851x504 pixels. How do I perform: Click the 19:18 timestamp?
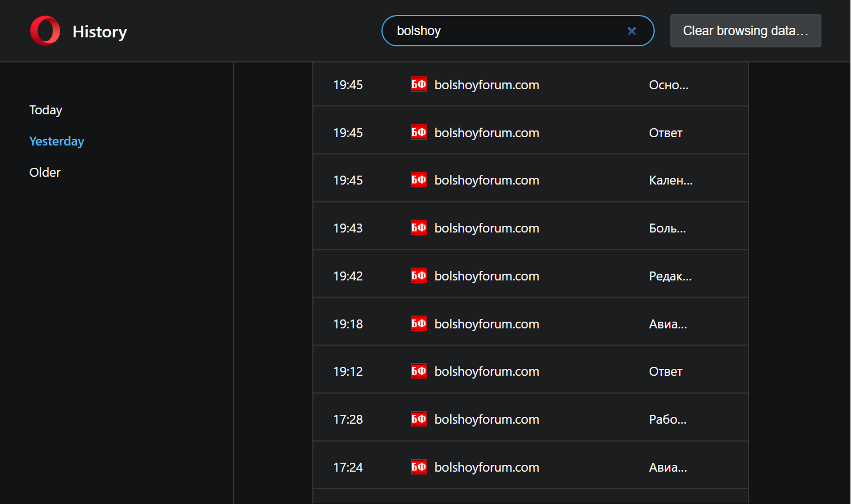348,324
